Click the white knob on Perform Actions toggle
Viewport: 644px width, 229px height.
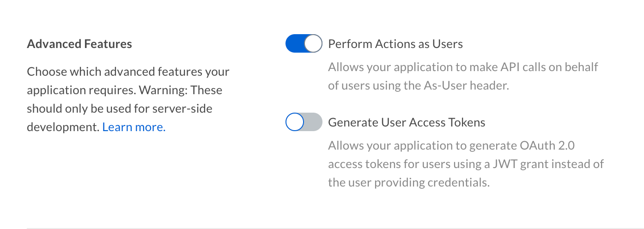[313, 44]
